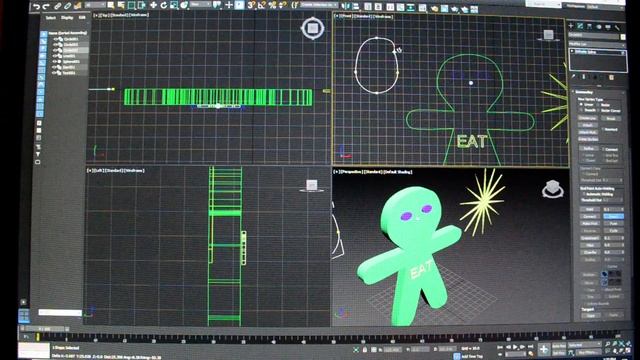Choose the Bind to Space Warp tool
This screenshot has height=360, width=640.
point(78,6)
